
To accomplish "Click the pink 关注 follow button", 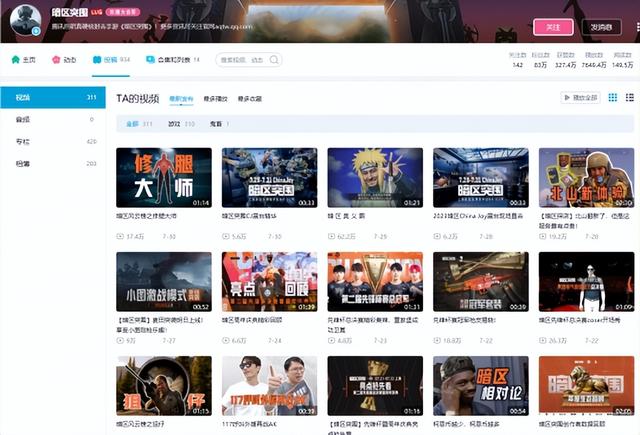I will (x=553, y=27).
